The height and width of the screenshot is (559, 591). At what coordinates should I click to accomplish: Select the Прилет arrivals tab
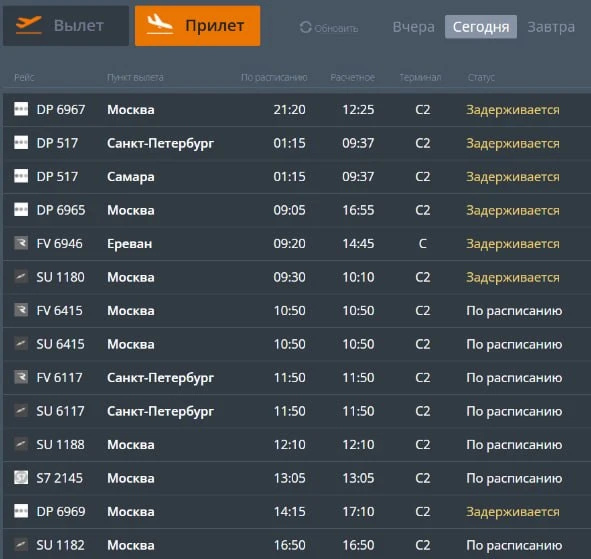coord(198,26)
